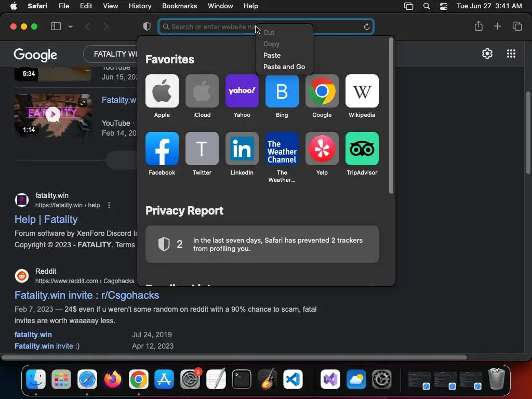Click the page horizontal scrollbar
The height and width of the screenshot is (399, 532).
coord(234,357)
